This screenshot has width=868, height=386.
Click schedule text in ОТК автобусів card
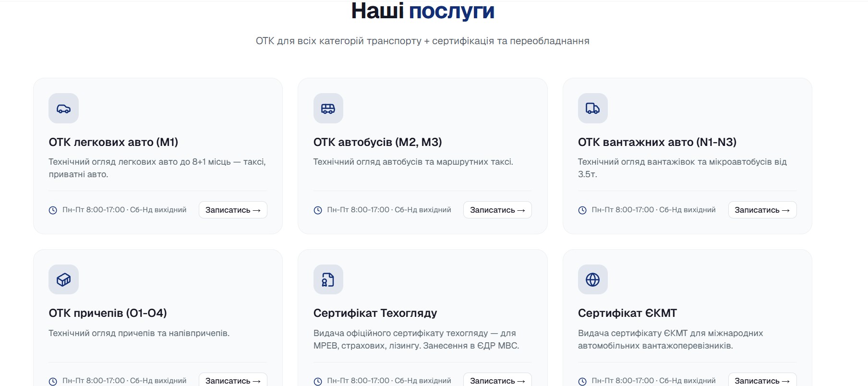coord(389,210)
